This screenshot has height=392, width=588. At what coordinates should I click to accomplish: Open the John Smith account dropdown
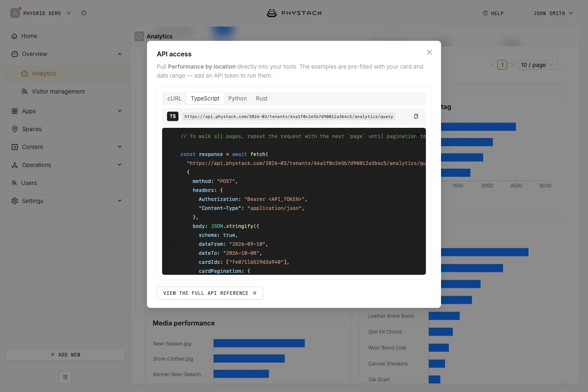553,13
